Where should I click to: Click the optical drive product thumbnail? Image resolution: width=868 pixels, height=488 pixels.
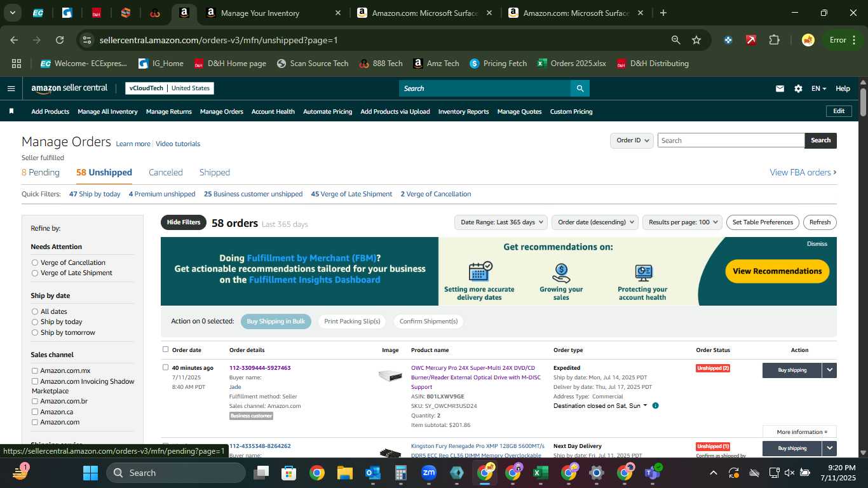coord(390,376)
